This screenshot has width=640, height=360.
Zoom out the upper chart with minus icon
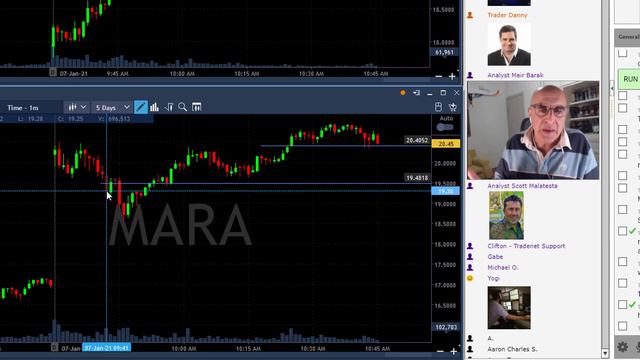pos(439,76)
